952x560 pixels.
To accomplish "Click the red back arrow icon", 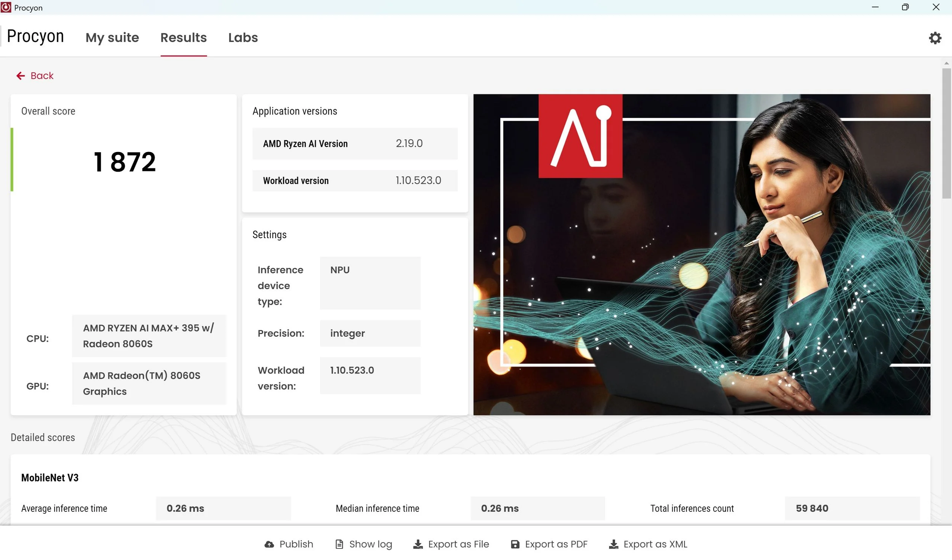I will (20, 76).
